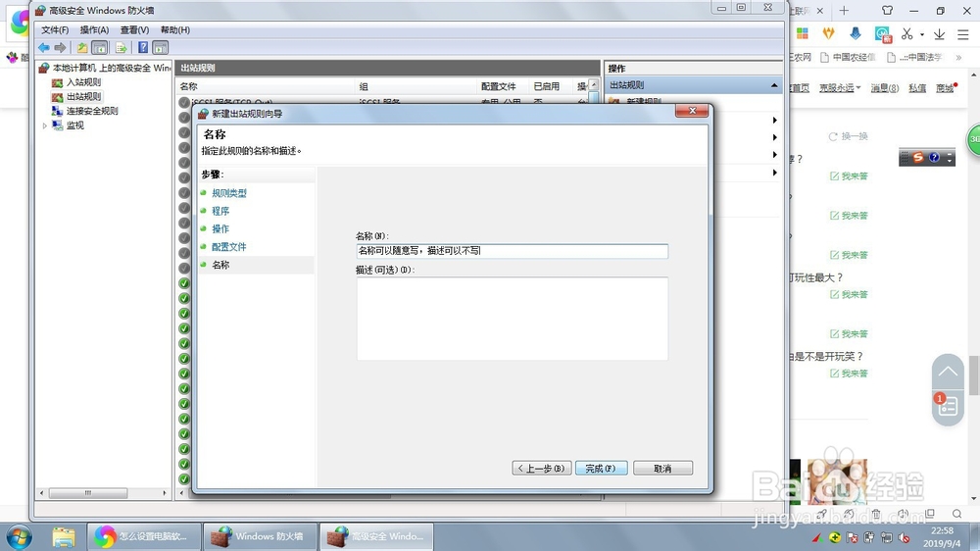Image resolution: width=980 pixels, height=551 pixels.
Task: Open the 帮助(H) menu
Action: point(175,30)
